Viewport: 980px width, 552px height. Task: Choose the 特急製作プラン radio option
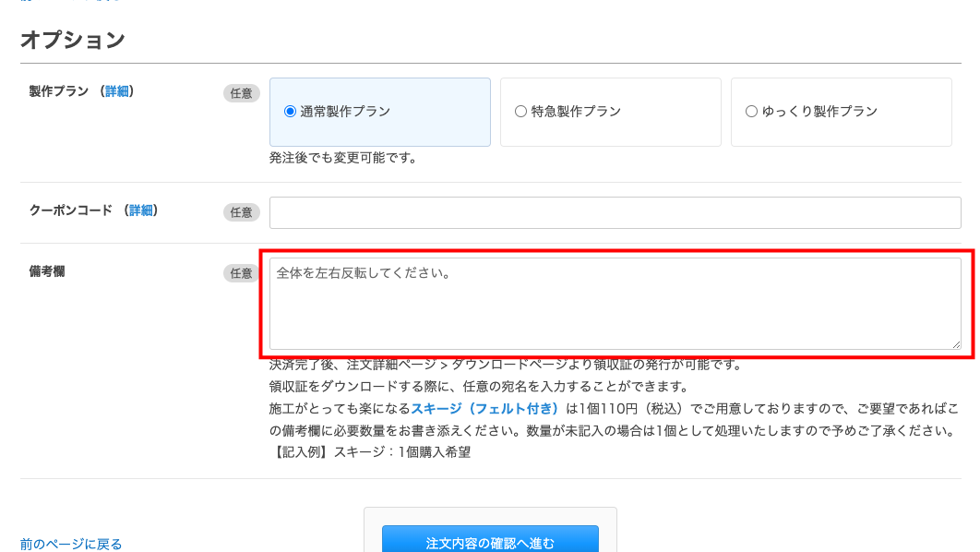[x=521, y=112]
